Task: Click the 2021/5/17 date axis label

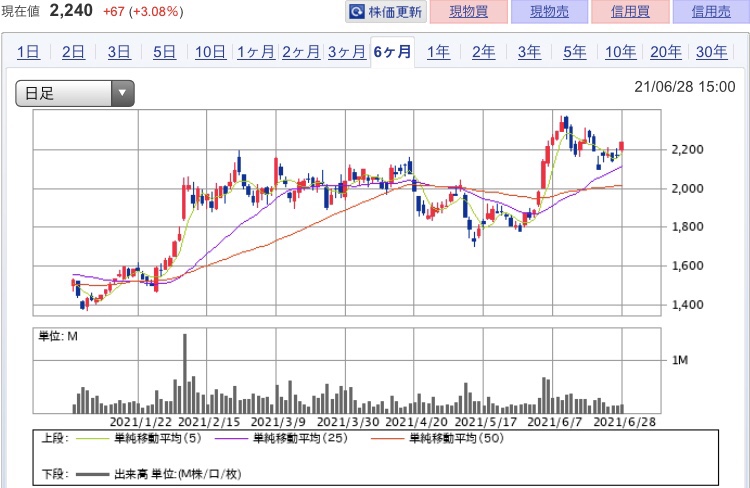Action: 485,422
